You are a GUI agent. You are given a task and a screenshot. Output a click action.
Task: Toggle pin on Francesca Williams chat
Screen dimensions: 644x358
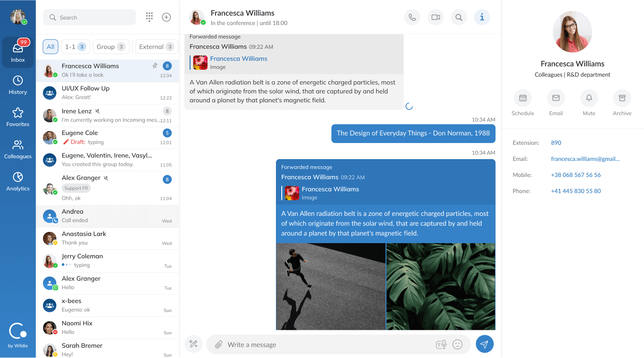(x=155, y=66)
